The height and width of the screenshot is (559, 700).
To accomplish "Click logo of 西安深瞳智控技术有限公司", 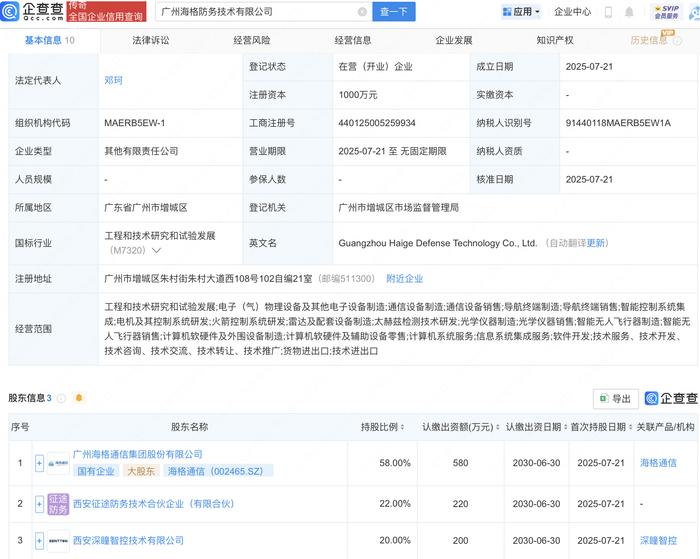I will (x=58, y=541).
